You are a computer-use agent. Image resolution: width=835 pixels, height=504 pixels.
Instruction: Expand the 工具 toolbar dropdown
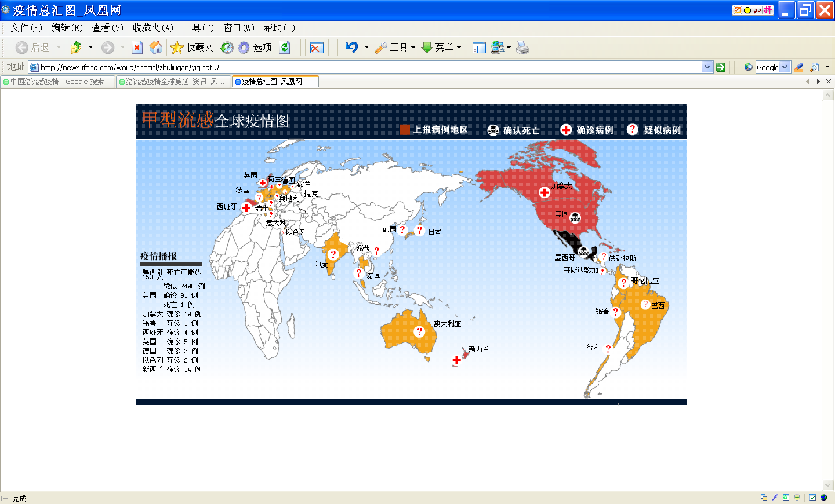[395, 48]
